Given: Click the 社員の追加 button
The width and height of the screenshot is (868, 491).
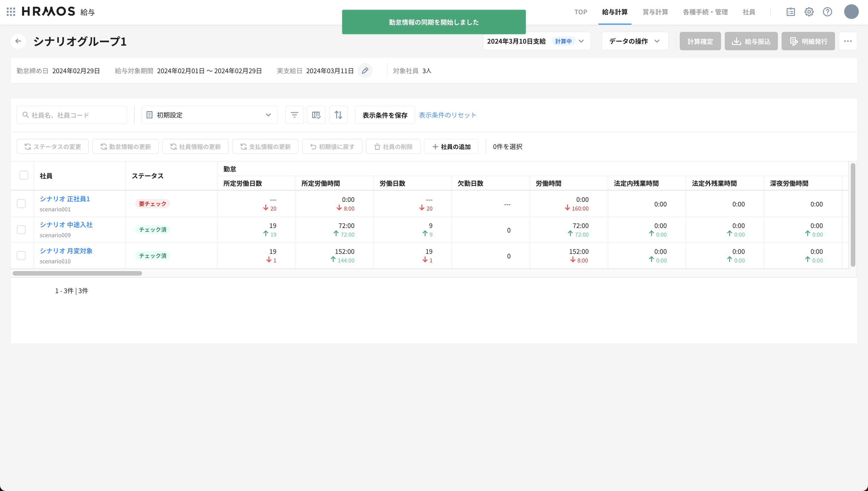Looking at the screenshot, I should point(451,147).
